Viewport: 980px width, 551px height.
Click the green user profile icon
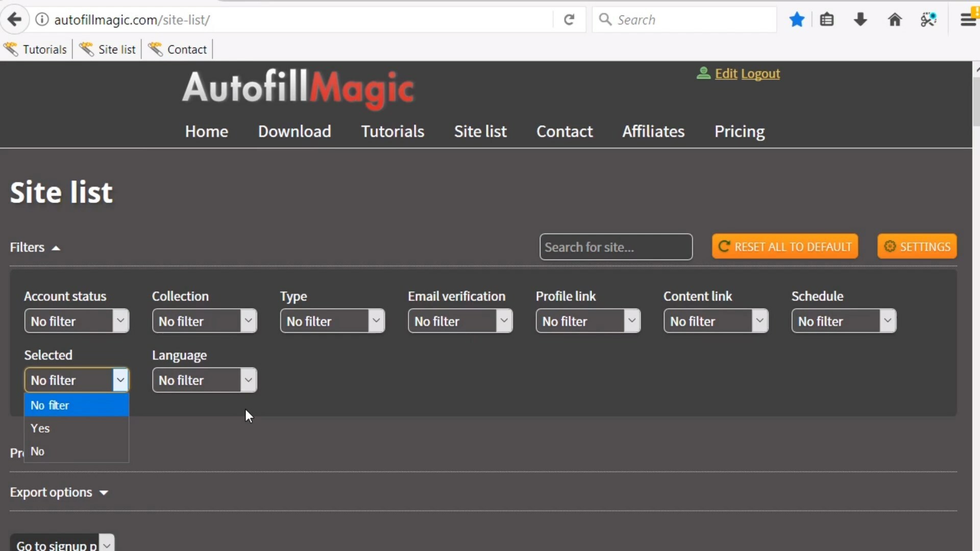pos(703,73)
